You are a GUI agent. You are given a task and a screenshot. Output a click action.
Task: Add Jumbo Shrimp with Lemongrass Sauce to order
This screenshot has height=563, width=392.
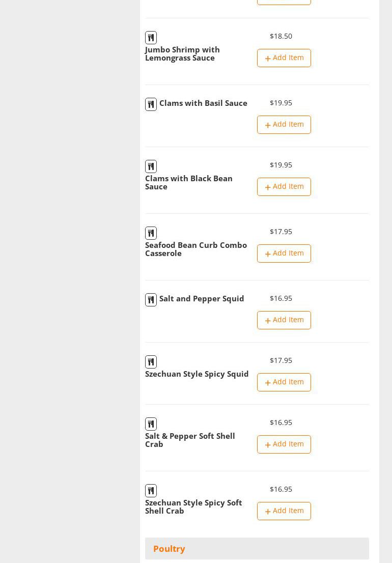point(284,58)
